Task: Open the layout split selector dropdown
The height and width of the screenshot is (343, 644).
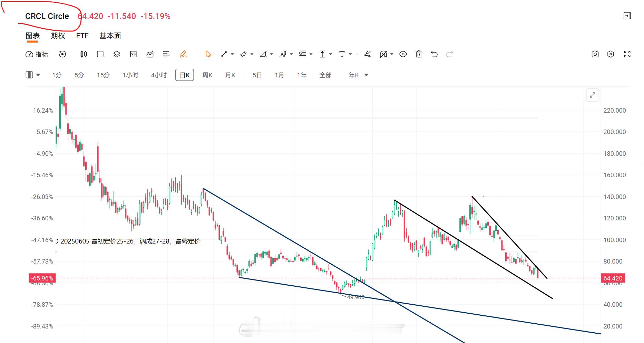Action: pyautogui.click(x=33, y=75)
